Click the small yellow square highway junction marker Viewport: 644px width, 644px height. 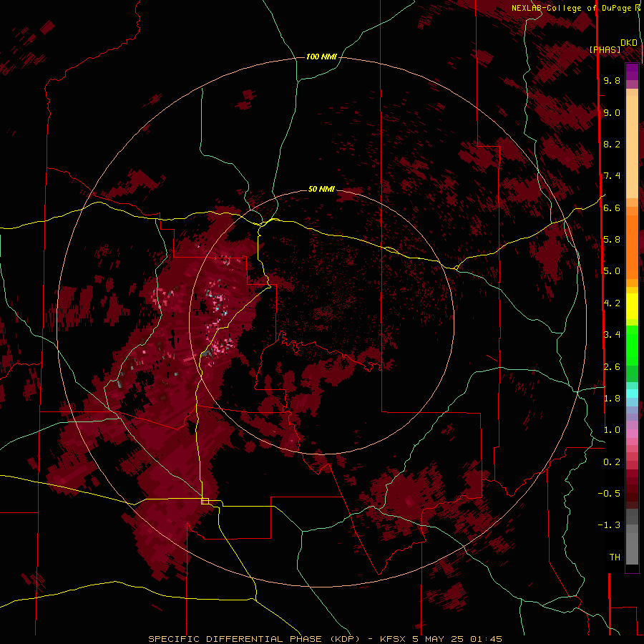(x=205, y=501)
